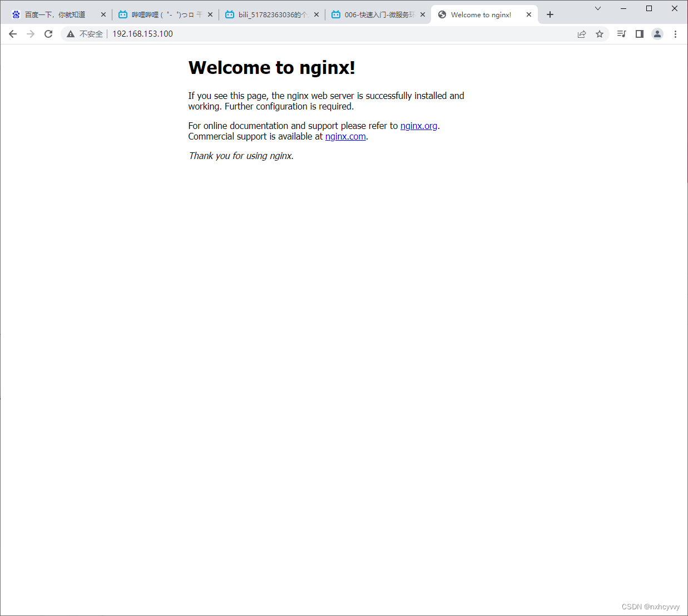Open the nginx.com link

coord(345,136)
